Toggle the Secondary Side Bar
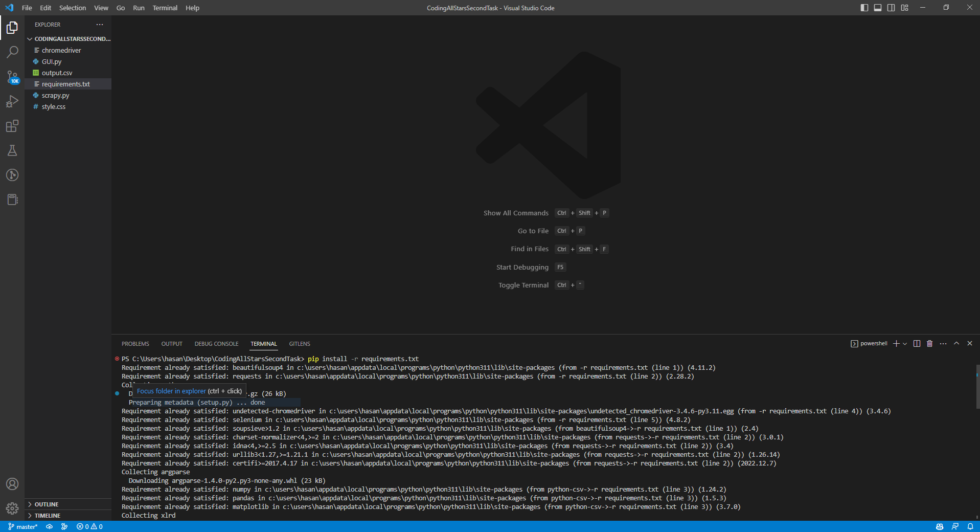 (x=891, y=7)
